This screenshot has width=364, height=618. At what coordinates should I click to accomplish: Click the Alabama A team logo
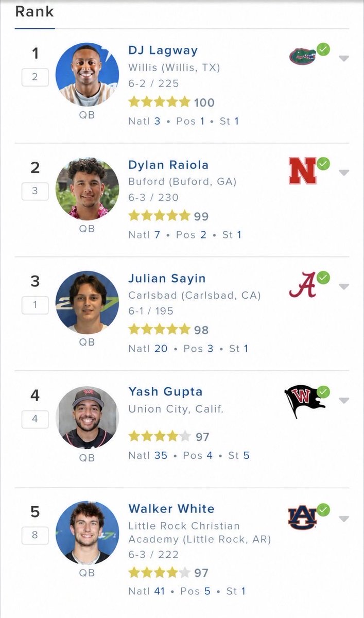click(x=302, y=285)
